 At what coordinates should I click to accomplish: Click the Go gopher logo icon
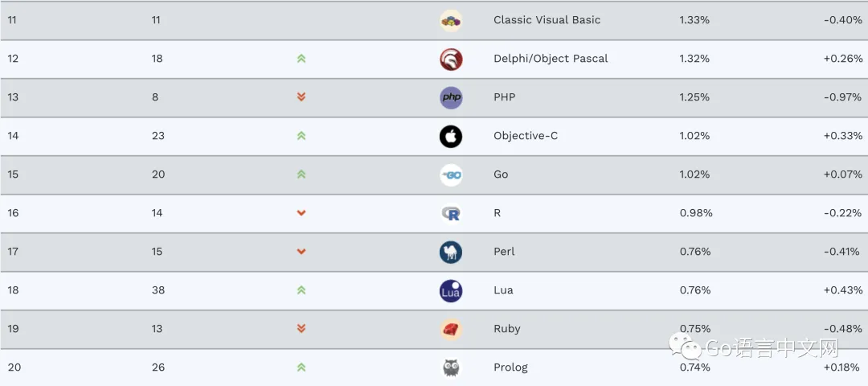pyautogui.click(x=451, y=175)
